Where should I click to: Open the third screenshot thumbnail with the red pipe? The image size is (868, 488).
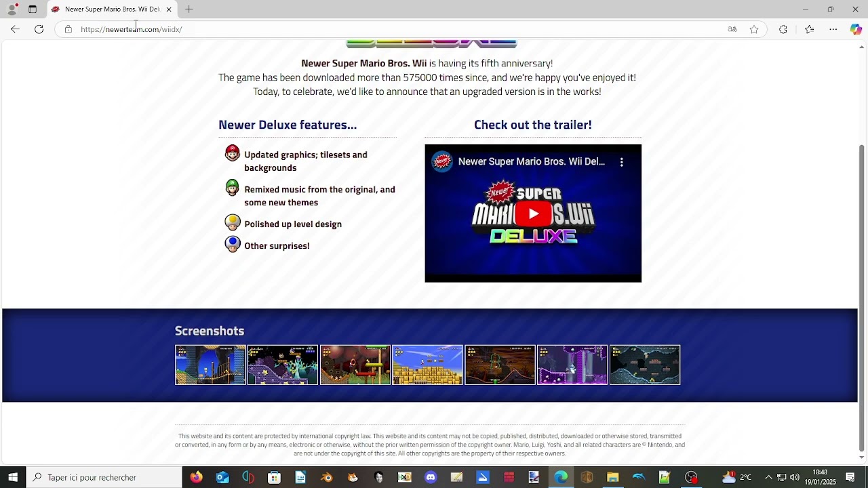[355, 365]
